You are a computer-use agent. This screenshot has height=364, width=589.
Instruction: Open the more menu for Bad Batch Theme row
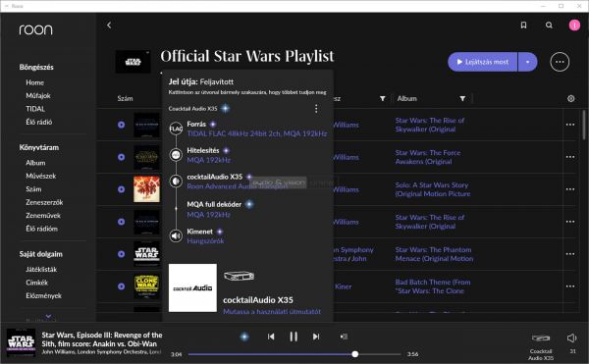tap(569, 286)
